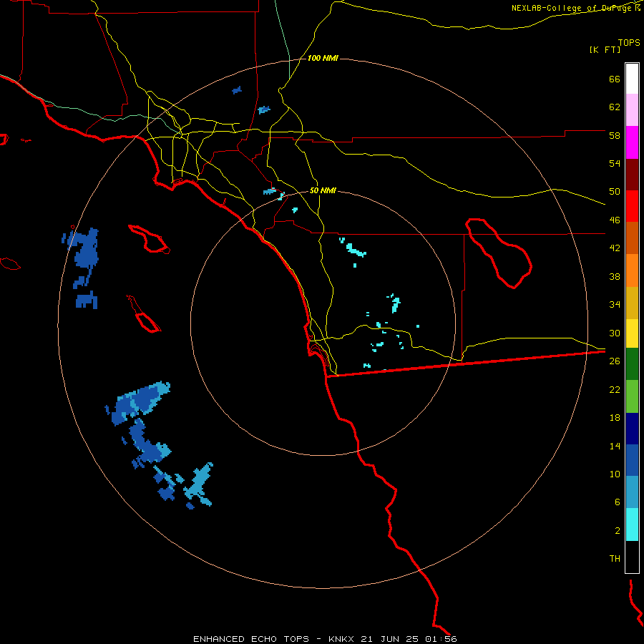The height and width of the screenshot is (644, 644).
Task: Click the '50' scale value on the legend
Action: pos(615,191)
